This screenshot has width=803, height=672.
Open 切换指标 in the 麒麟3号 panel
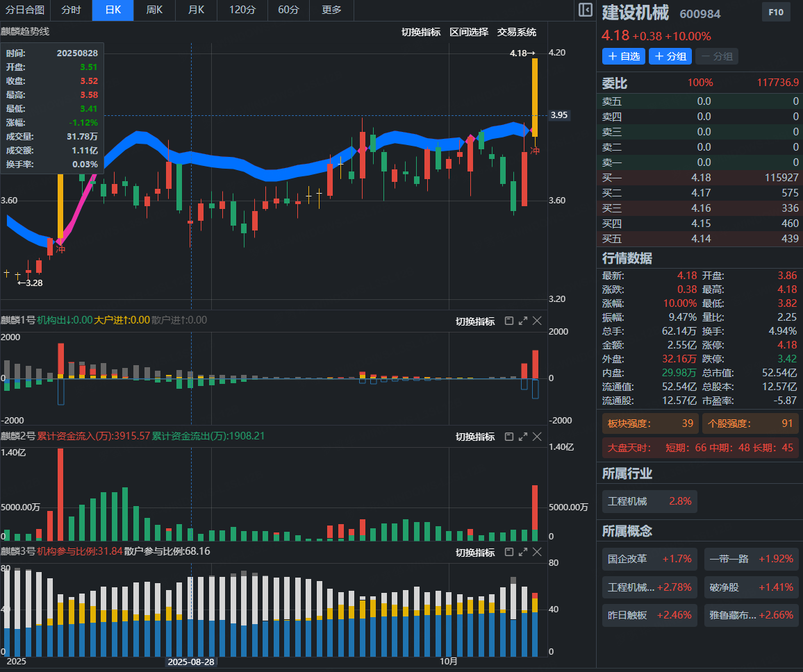coord(475,553)
